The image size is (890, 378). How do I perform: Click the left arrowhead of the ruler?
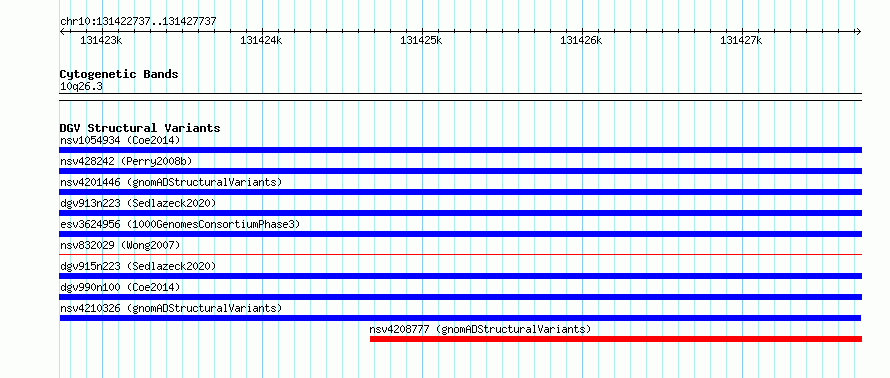62,31
